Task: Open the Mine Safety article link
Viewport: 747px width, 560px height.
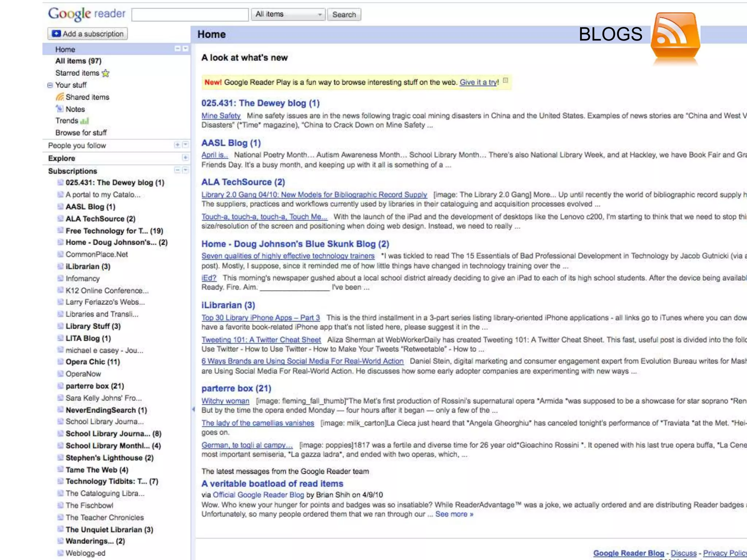Action: 221,116
